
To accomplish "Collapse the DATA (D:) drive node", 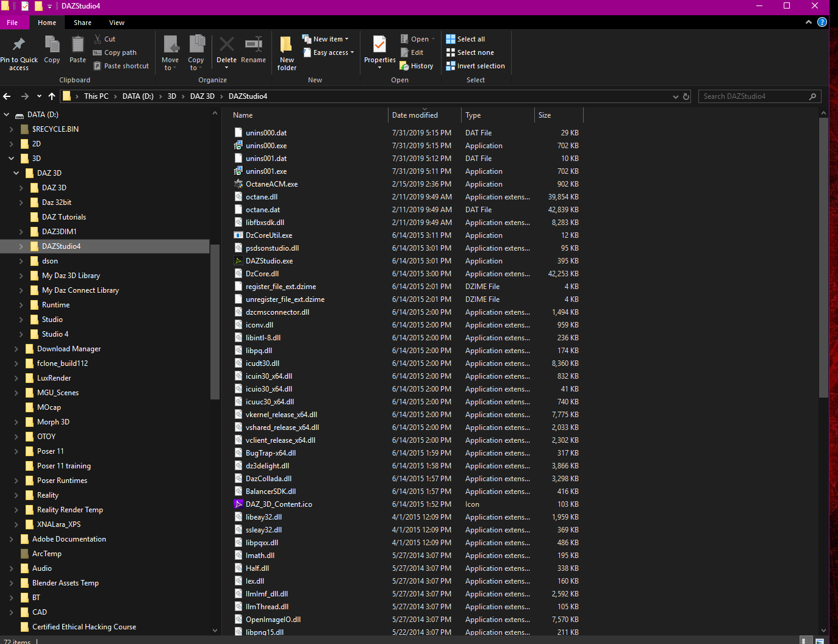I will [7, 115].
